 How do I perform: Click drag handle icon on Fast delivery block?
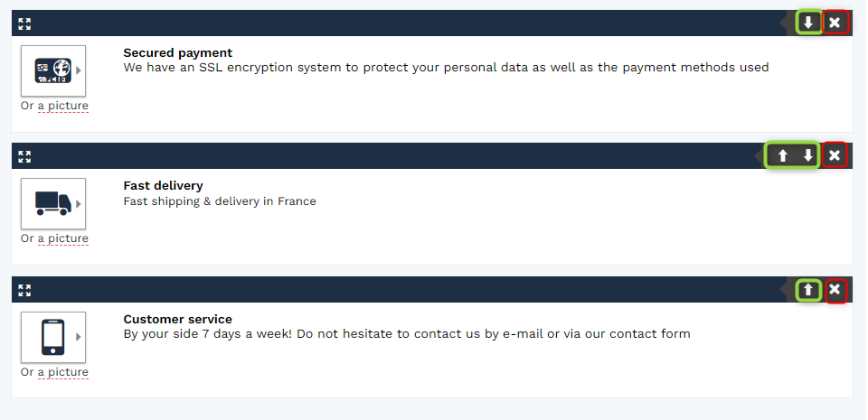(24, 157)
